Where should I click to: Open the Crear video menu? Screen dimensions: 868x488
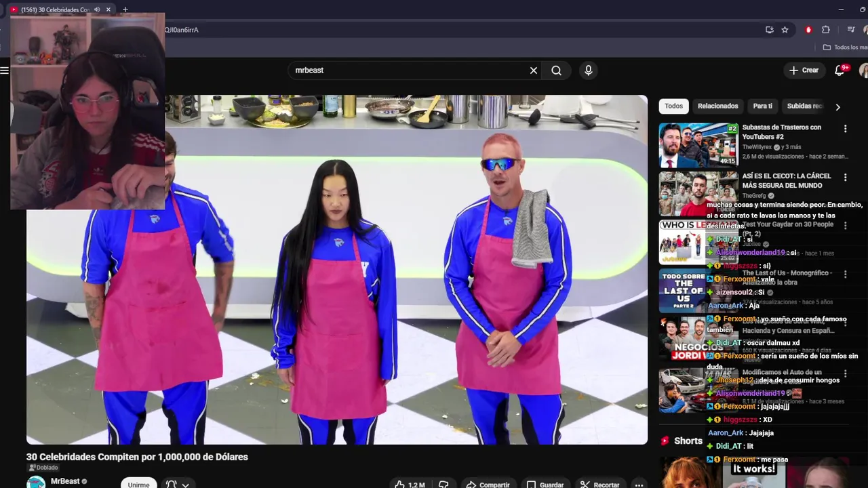(x=804, y=70)
